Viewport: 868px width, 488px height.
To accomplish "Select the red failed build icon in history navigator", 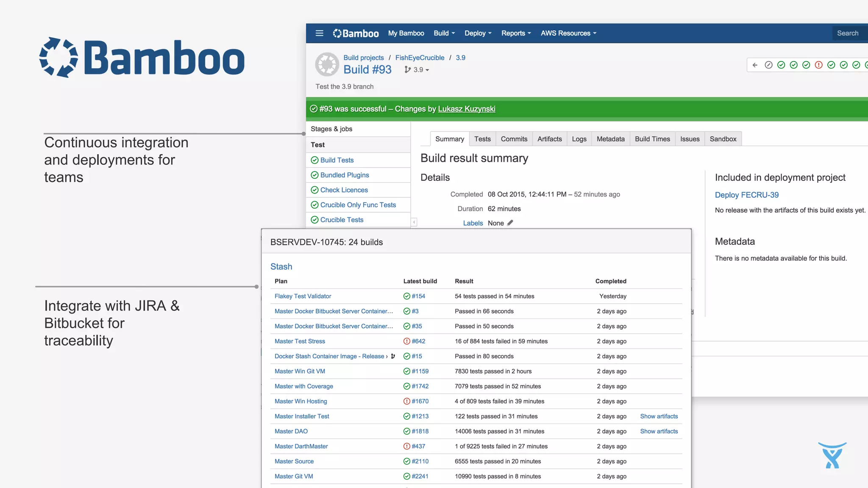I will point(818,65).
